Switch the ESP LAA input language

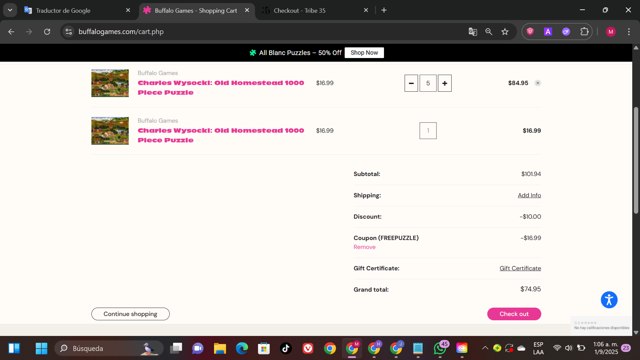[538, 348]
